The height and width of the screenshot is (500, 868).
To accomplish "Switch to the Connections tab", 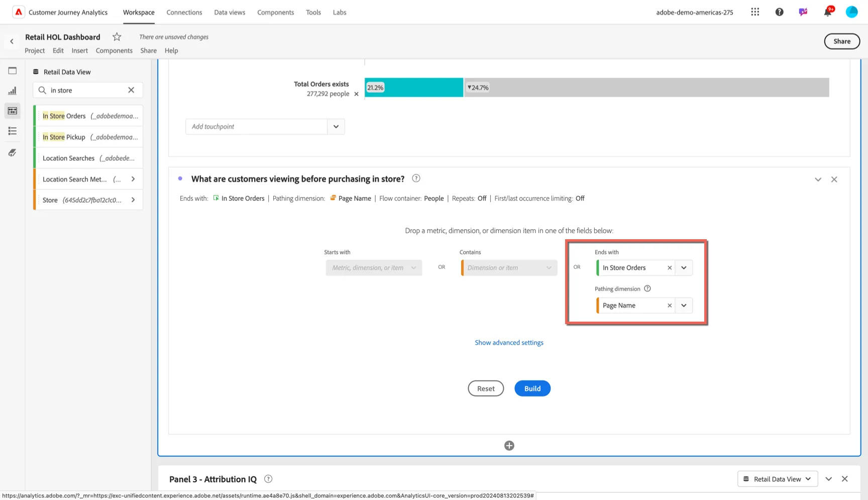I will tap(184, 12).
